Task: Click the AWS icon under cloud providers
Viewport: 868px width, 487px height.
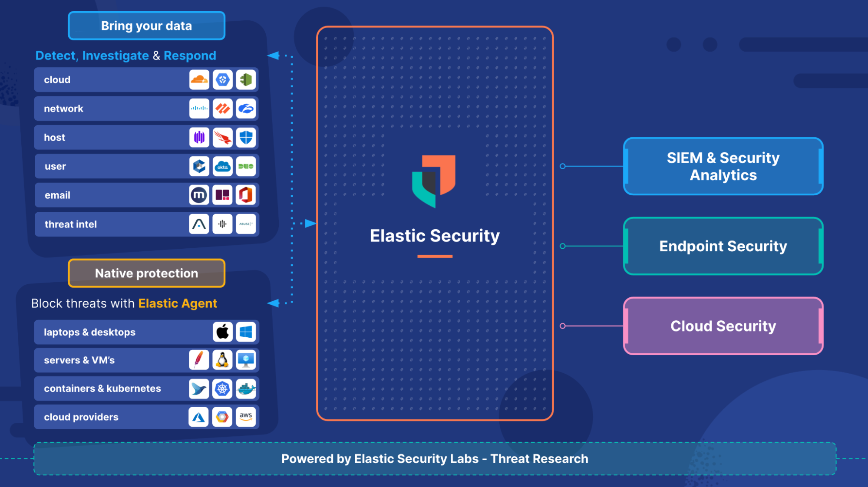Action: pyautogui.click(x=246, y=417)
